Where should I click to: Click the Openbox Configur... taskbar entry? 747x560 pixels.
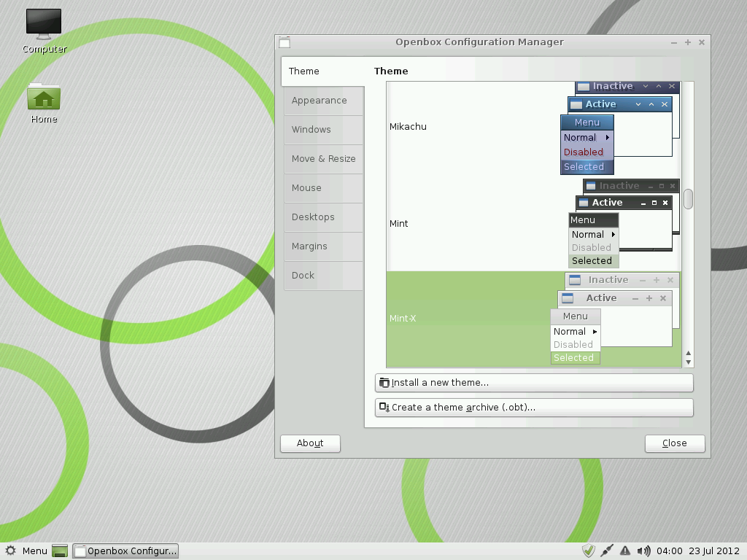125,551
